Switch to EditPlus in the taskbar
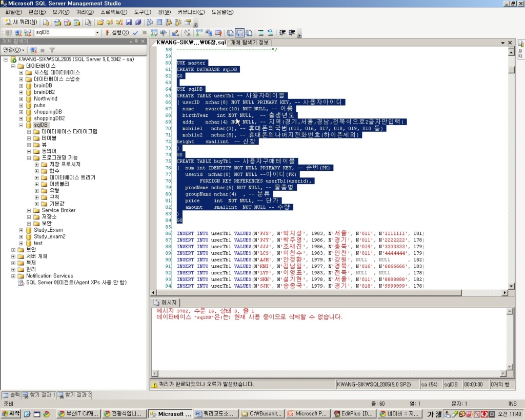This screenshot has width=525, height=420. click(x=354, y=414)
